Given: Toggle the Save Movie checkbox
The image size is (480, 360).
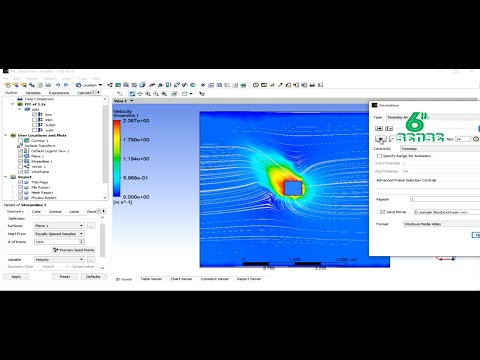Looking at the screenshot, I should tap(383, 212).
